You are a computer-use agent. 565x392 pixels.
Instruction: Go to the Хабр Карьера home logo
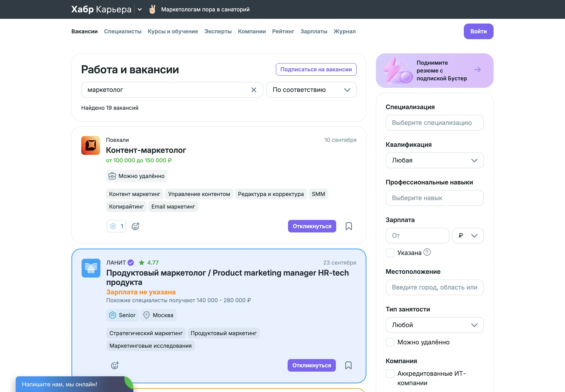click(x=101, y=10)
